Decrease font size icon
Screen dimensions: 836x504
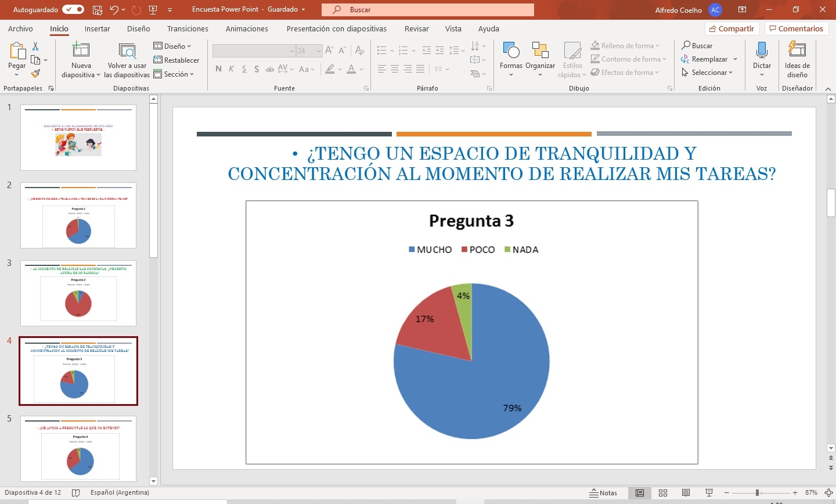(343, 51)
